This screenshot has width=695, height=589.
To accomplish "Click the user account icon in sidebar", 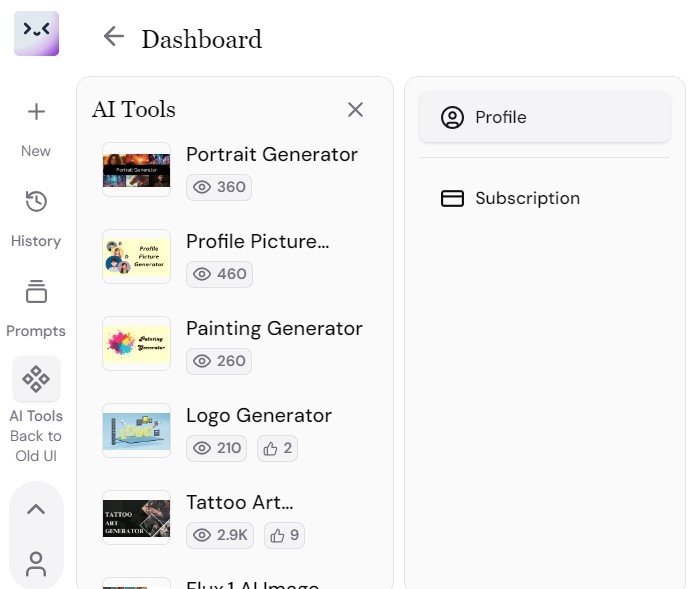I will coord(36,564).
